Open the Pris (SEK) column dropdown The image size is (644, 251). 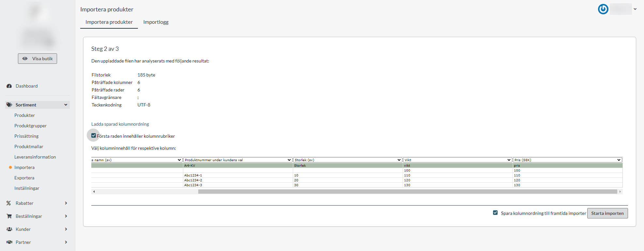coord(567,160)
